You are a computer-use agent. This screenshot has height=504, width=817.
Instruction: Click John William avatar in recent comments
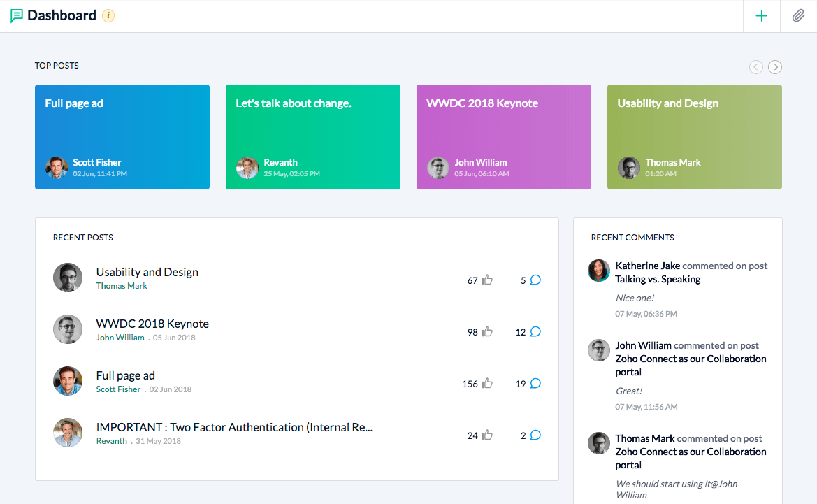pyautogui.click(x=599, y=350)
